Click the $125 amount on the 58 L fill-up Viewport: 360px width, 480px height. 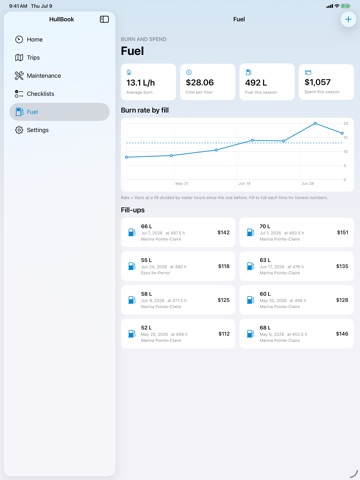pos(223,300)
